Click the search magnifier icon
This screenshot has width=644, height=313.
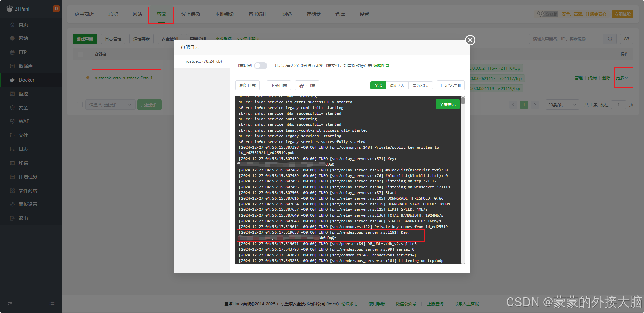[610, 39]
